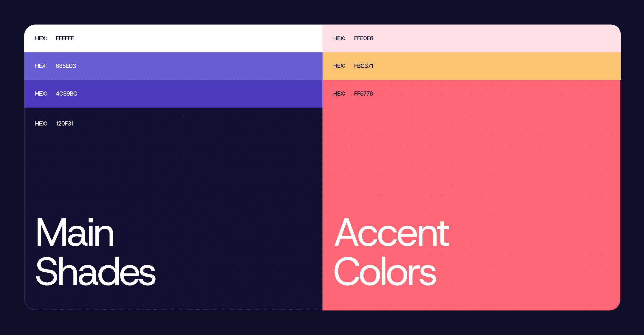Click the FFE0E6 hex value text
644x335 pixels.
tap(363, 38)
